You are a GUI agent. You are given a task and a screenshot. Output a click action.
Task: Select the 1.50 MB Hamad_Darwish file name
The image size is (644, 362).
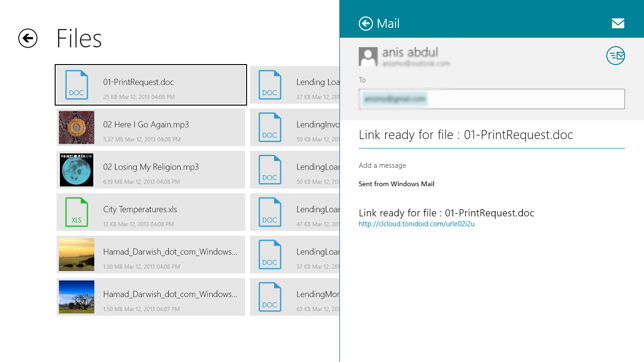[170, 294]
